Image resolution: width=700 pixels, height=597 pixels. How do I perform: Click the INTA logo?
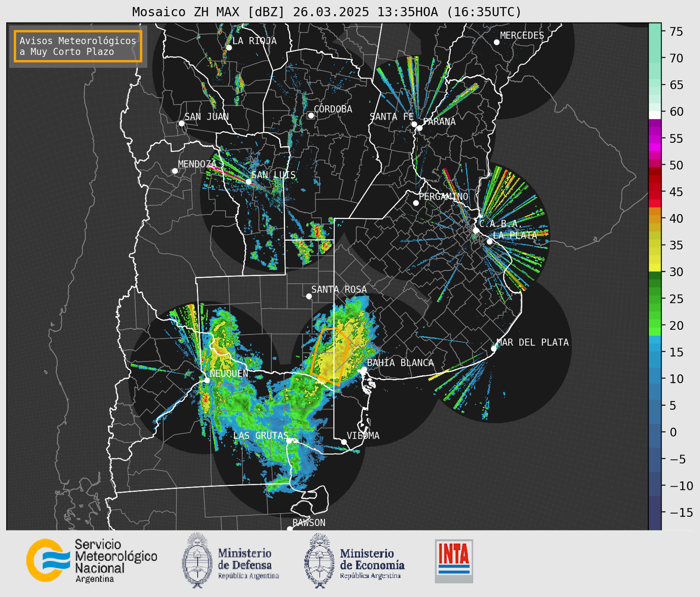click(454, 561)
